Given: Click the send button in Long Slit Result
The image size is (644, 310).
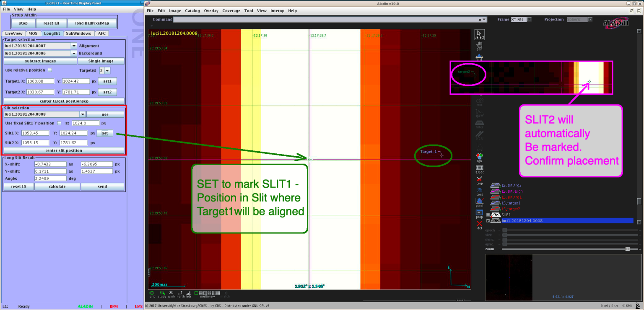Looking at the screenshot, I should pyautogui.click(x=102, y=187).
